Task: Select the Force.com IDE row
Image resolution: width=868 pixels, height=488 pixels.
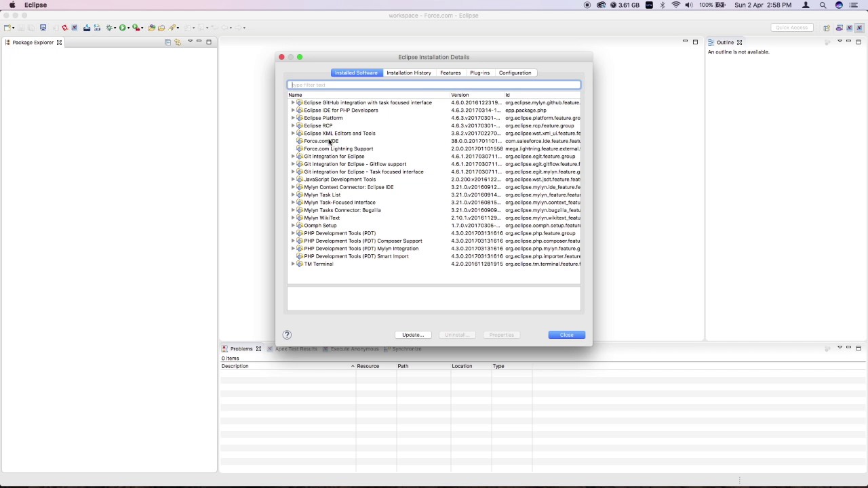Action: coord(434,141)
